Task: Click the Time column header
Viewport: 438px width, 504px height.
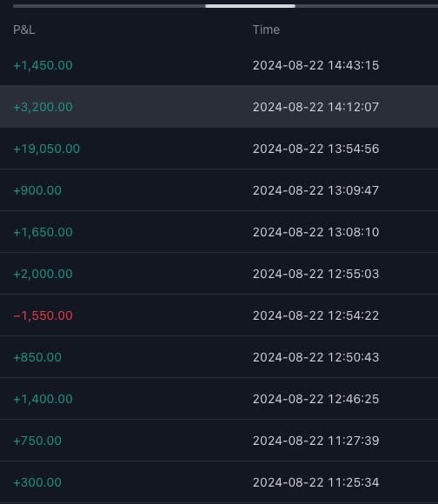Action: coord(266,30)
